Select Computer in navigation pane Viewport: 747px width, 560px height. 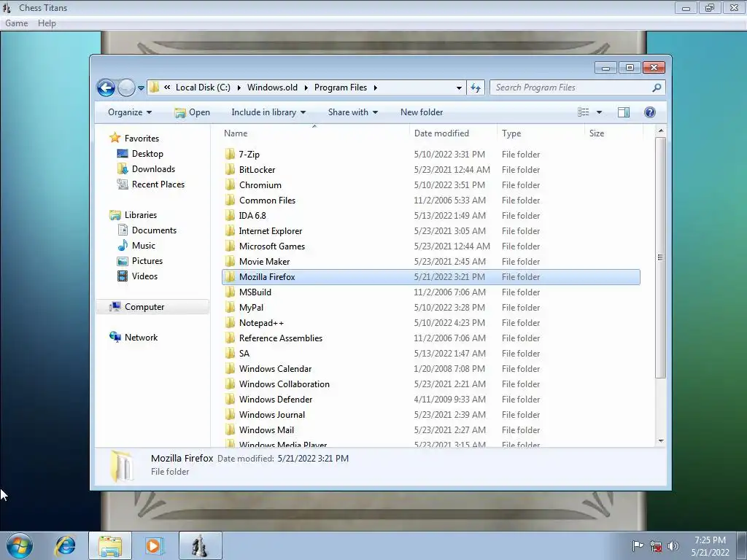[144, 307]
